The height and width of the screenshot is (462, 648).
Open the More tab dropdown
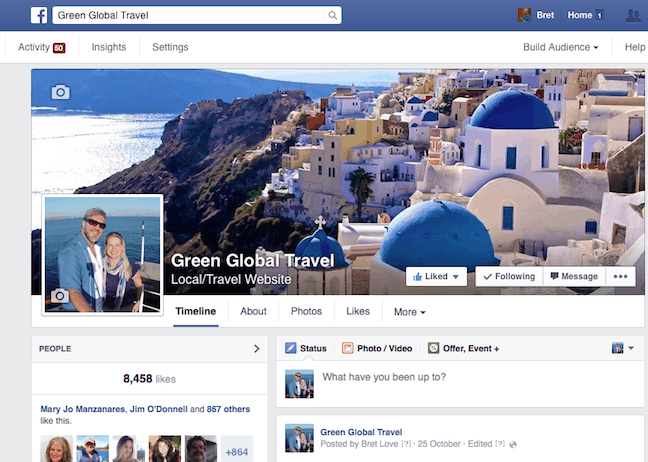(x=410, y=312)
